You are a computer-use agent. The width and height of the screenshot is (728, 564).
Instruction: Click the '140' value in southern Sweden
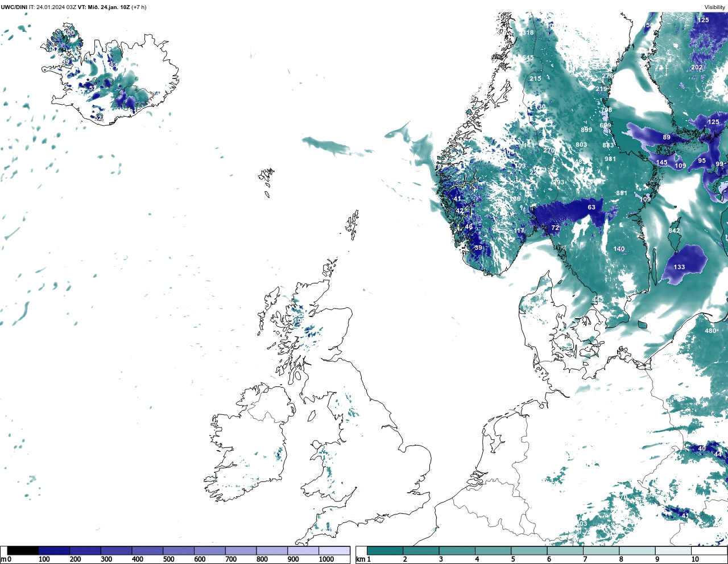[x=619, y=249]
